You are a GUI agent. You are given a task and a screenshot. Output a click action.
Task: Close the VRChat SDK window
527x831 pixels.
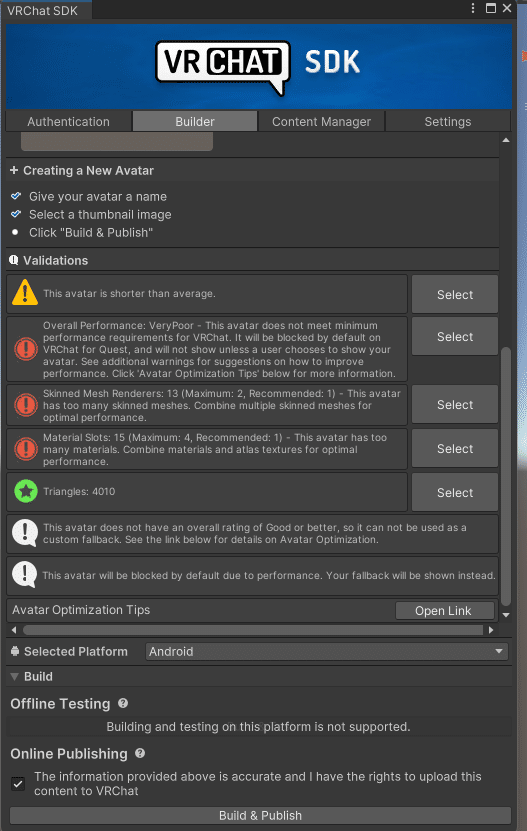coord(507,8)
